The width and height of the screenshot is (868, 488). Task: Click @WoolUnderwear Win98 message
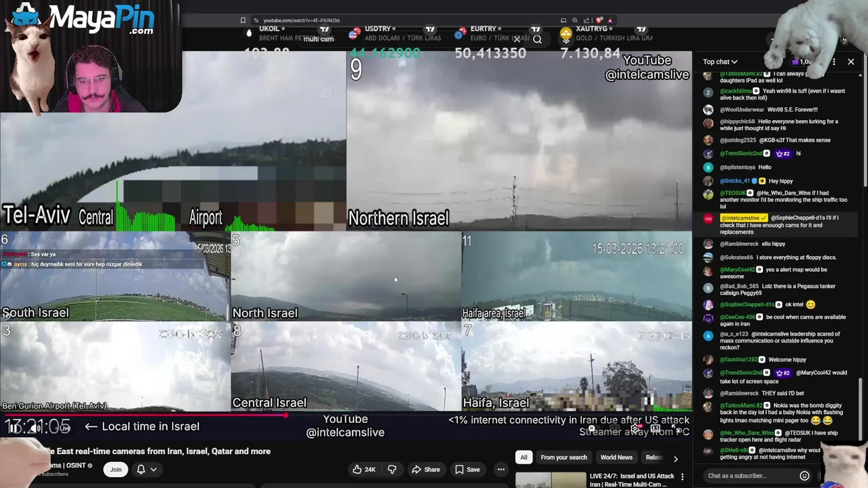(x=774, y=110)
